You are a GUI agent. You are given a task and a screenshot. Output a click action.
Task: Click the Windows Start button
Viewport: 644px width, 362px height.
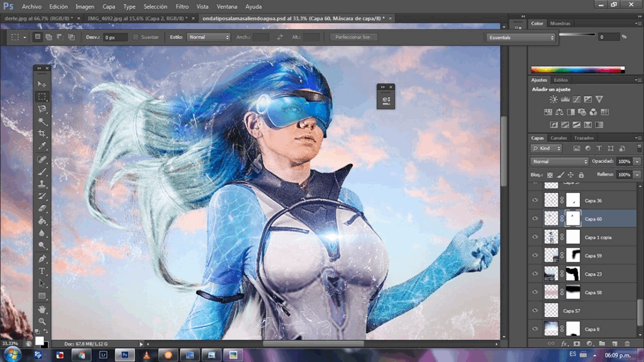tap(13, 354)
